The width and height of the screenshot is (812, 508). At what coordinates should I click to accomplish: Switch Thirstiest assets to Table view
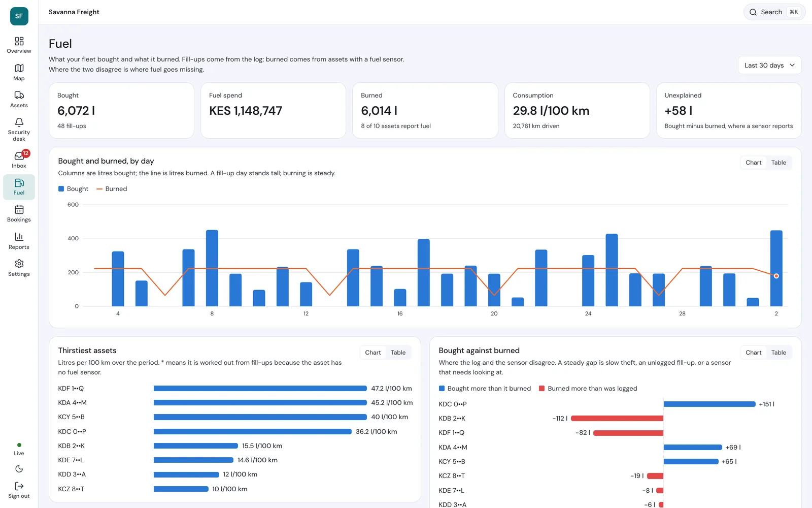point(398,353)
